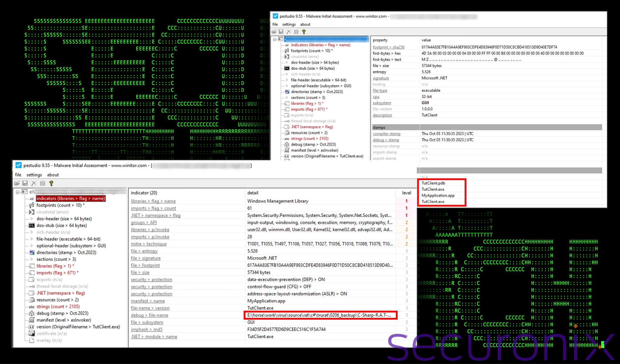The height and width of the screenshot is (364, 620).
Task: Open the about menu in the upper window
Action: click(x=305, y=24)
